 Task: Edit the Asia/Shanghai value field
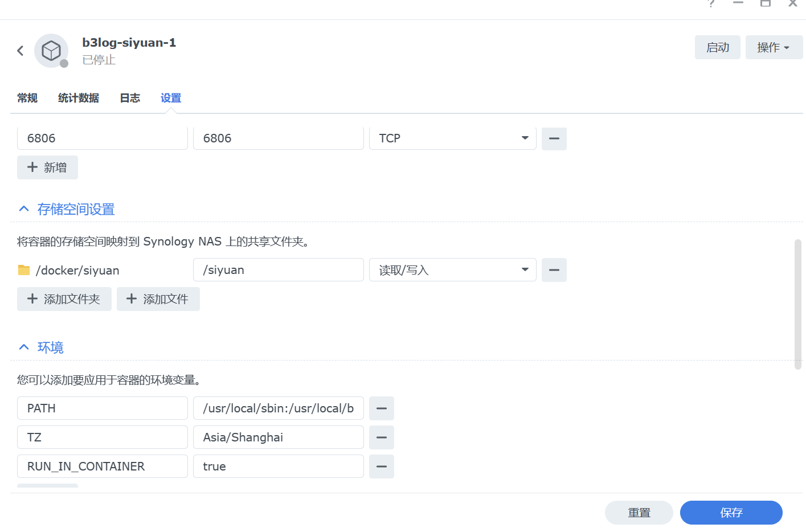279,437
